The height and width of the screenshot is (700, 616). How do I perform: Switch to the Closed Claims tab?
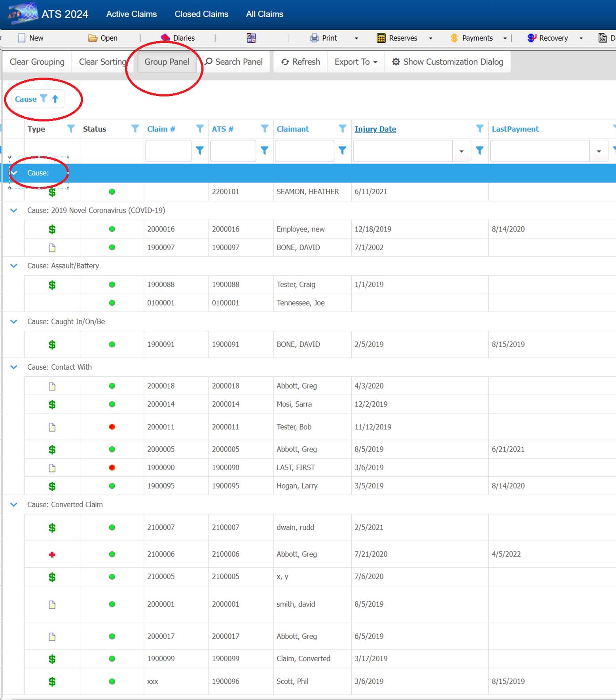click(201, 14)
